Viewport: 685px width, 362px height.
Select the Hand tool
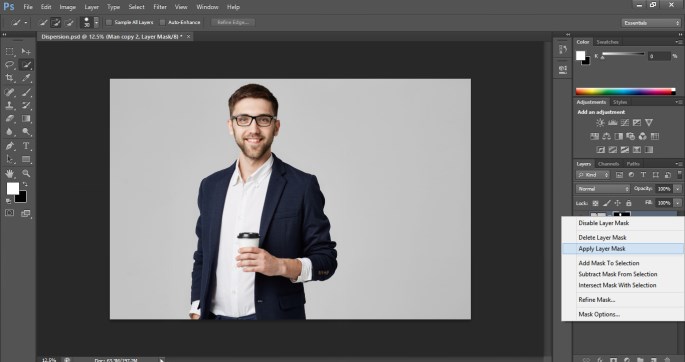click(x=9, y=173)
